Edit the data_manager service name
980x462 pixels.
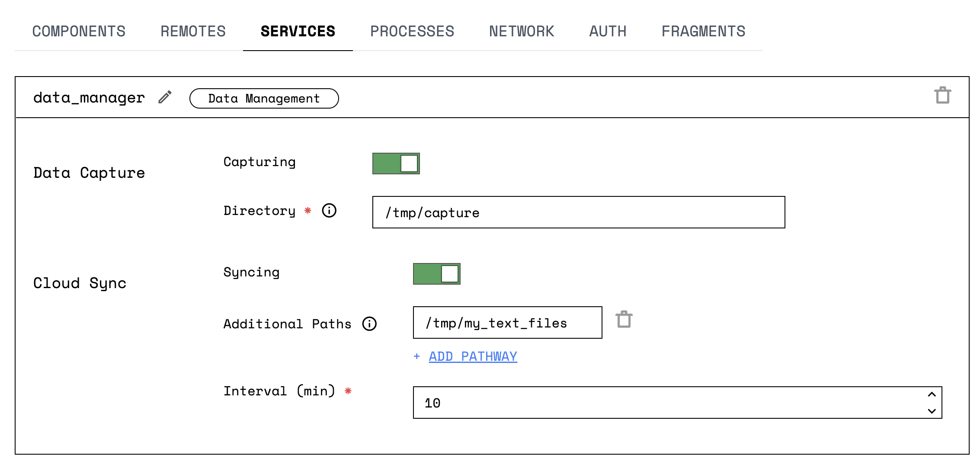pos(164,97)
